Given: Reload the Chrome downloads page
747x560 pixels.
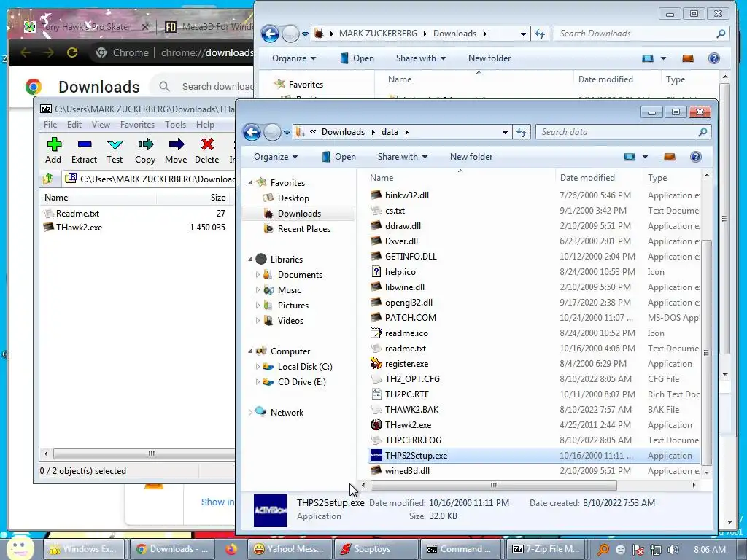Looking at the screenshot, I should (x=72, y=52).
